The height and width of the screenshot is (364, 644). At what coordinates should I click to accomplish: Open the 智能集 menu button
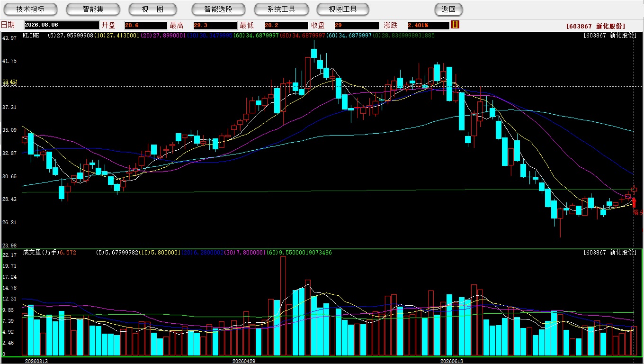[93, 9]
